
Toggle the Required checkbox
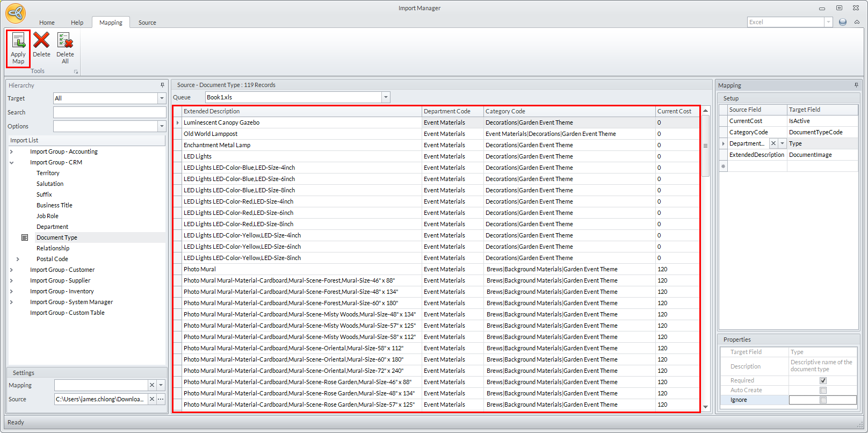(823, 380)
